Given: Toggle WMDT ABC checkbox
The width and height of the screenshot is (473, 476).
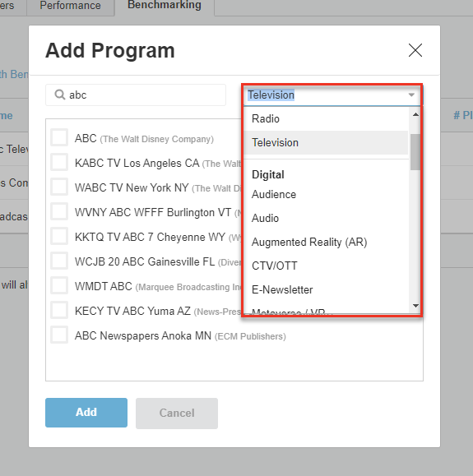Looking at the screenshot, I should [x=59, y=285].
